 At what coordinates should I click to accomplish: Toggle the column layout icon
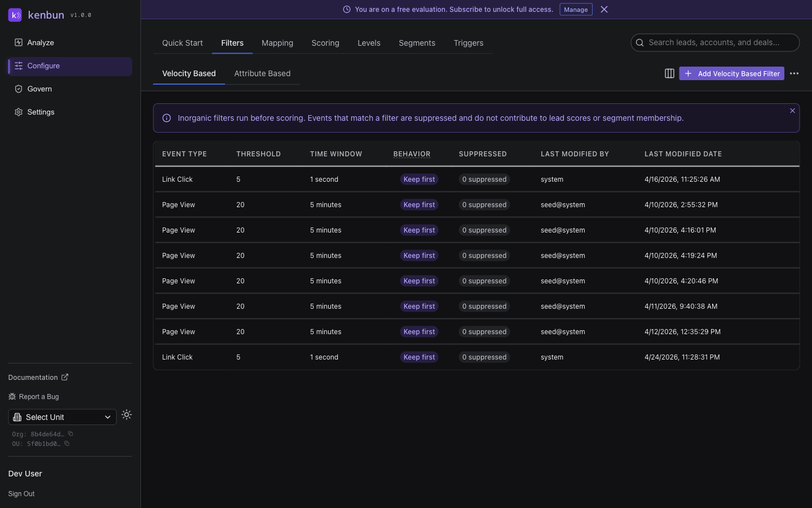click(669, 73)
